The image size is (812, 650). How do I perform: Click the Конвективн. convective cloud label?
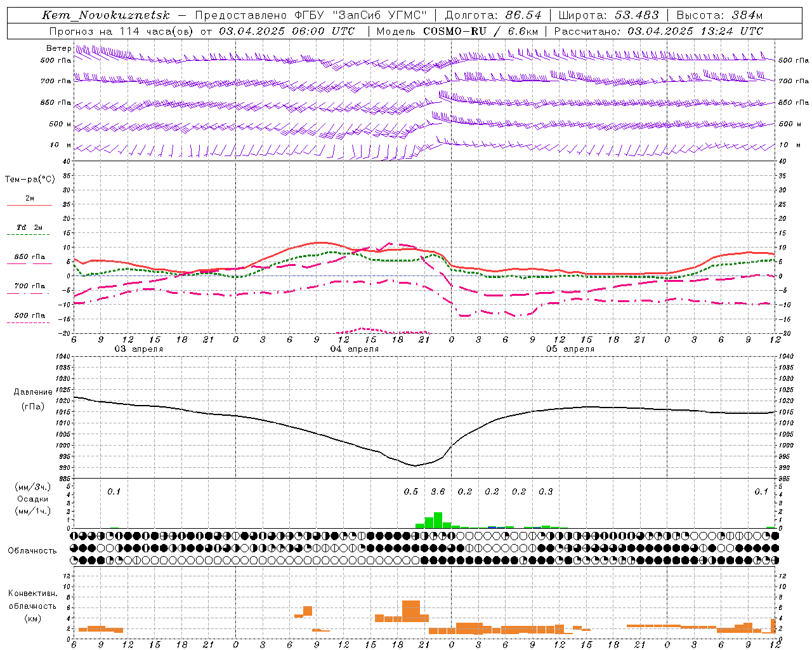coord(33,594)
